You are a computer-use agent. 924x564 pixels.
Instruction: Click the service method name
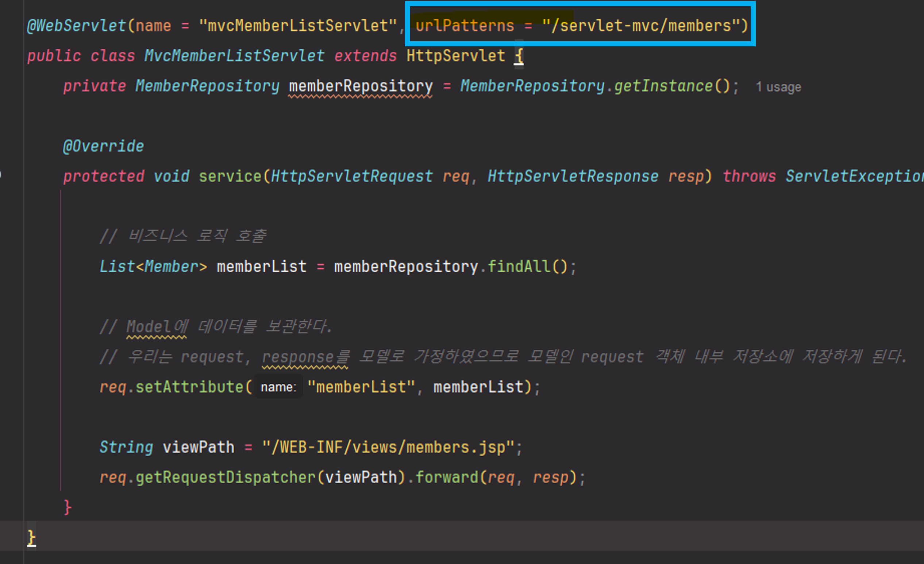point(230,176)
